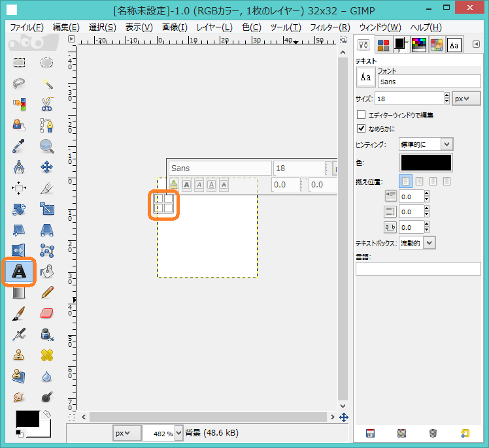Viewport: 489px width, 448px height.
Task: Open the dock tab configuration menu arrow
Action: pyautogui.click(x=476, y=44)
